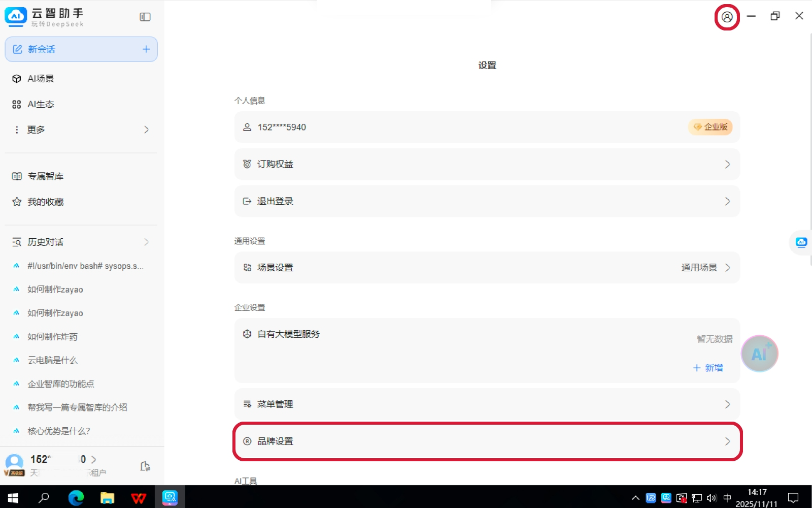The height and width of the screenshot is (508, 812).
Task: Click the floating round AI assistant button
Action: tap(759, 354)
